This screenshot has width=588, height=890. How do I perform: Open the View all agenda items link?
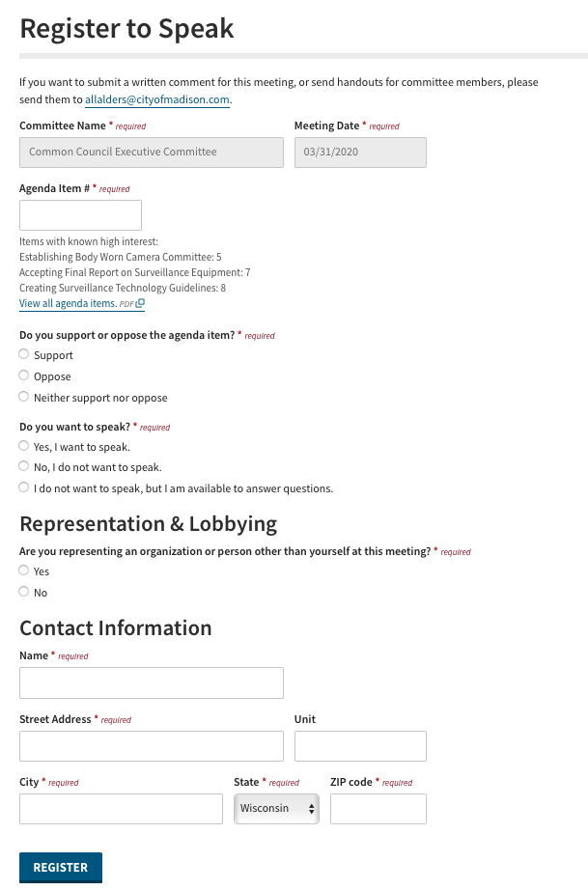click(x=68, y=303)
